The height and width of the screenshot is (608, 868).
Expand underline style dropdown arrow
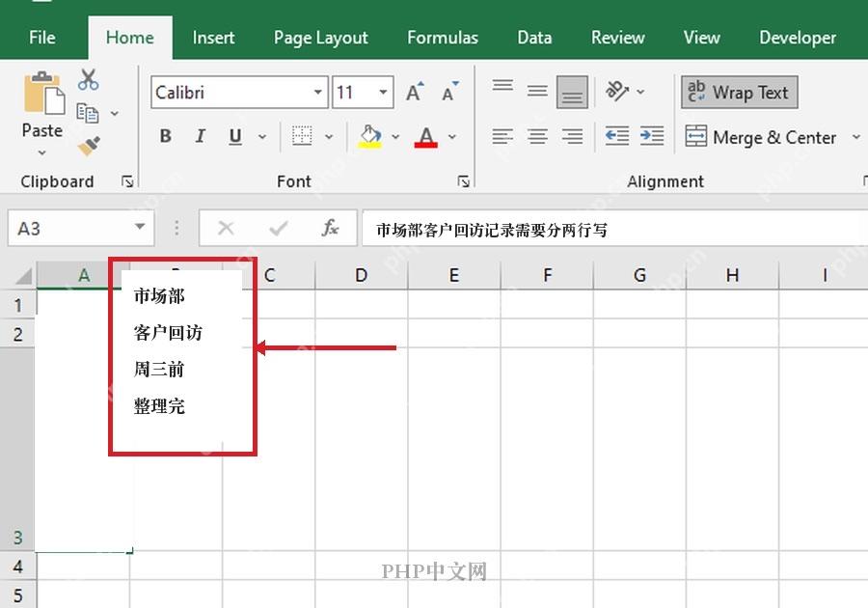[x=262, y=137]
